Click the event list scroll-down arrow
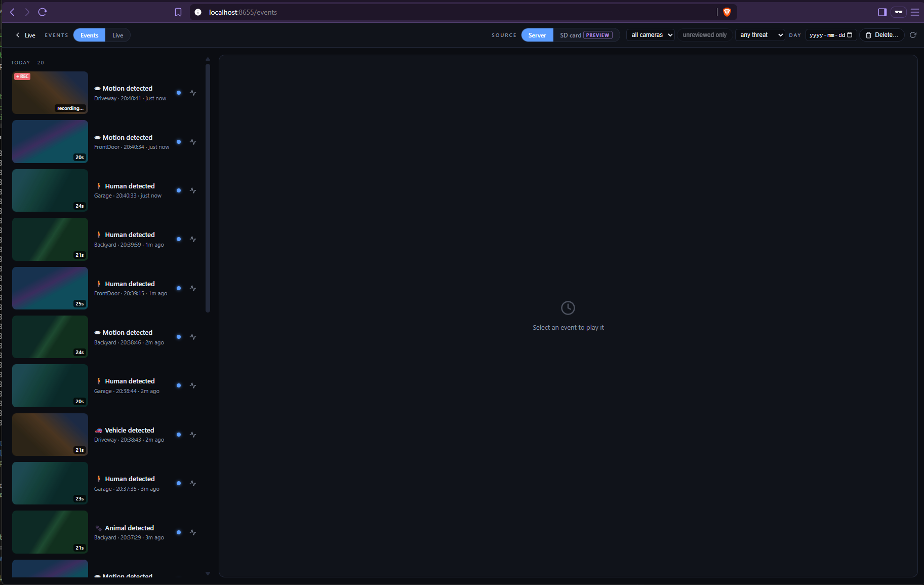The image size is (924, 585). 208,573
